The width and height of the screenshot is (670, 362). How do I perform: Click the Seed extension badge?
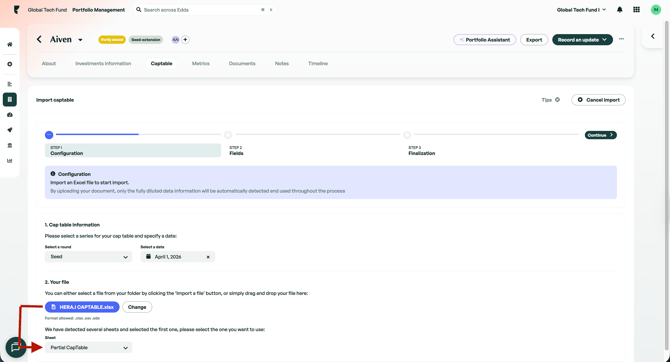pos(146,40)
